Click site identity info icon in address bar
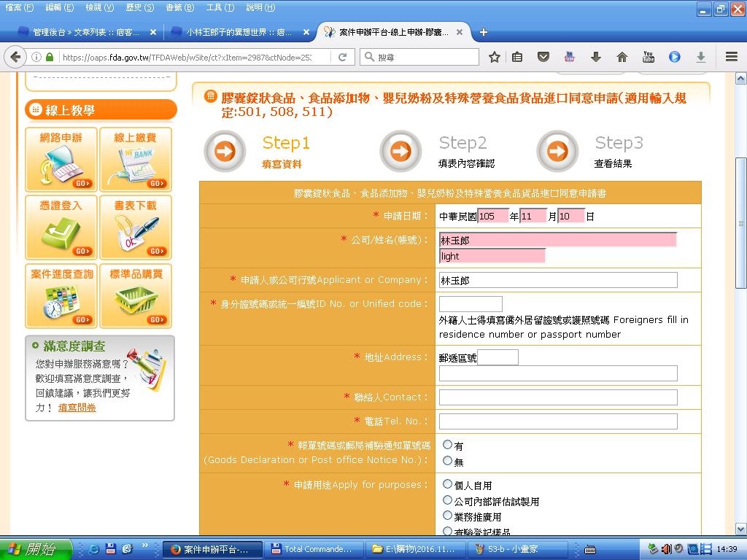Viewport: 747px width, 560px height. tap(36, 57)
